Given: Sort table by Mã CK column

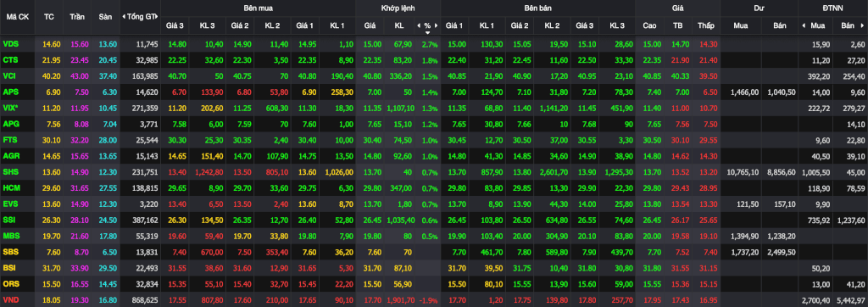Looking at the screenshot, I should pyautogui.click(x=18, y=17).
